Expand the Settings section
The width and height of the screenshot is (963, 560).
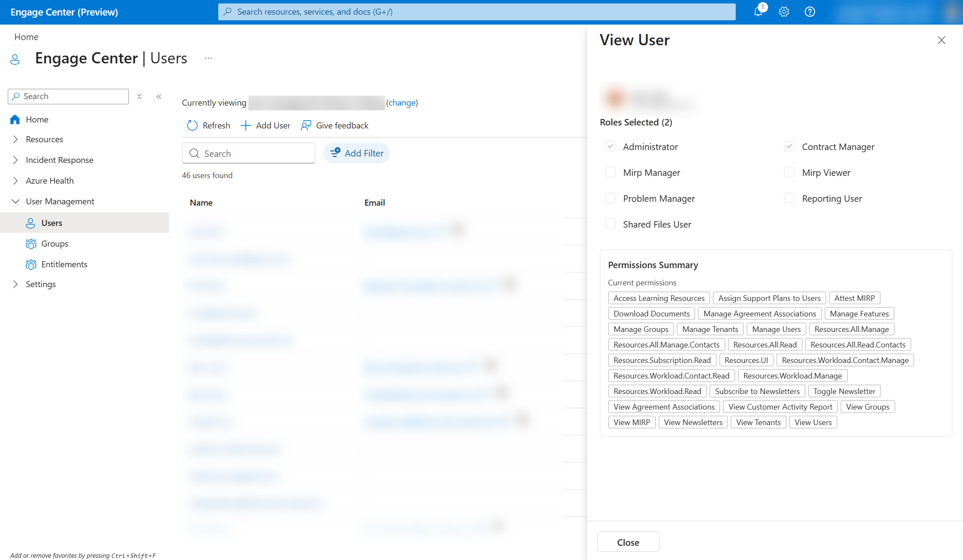[x=16, y=284]
